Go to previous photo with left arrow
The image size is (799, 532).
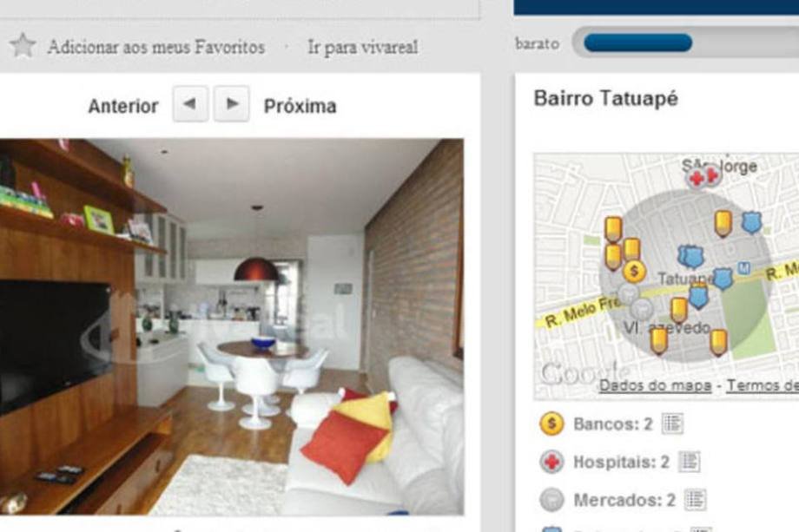pyautogui.click(x=190, y=104)
